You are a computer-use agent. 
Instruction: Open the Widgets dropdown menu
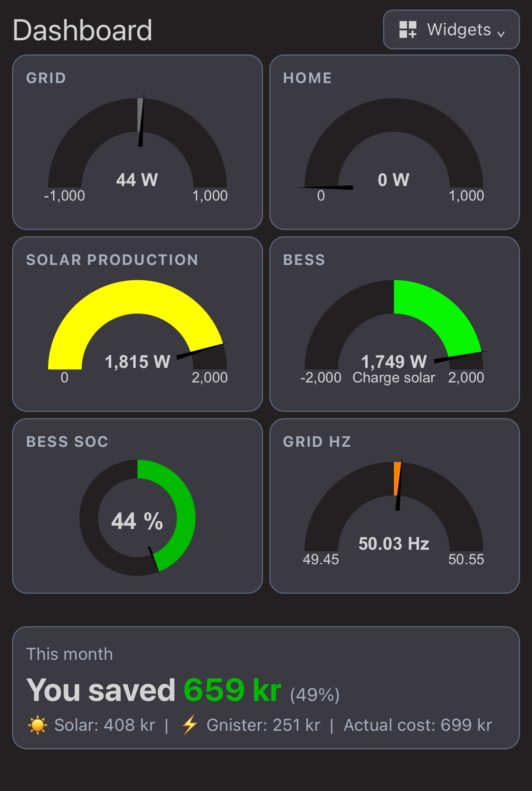coord(451,29)
